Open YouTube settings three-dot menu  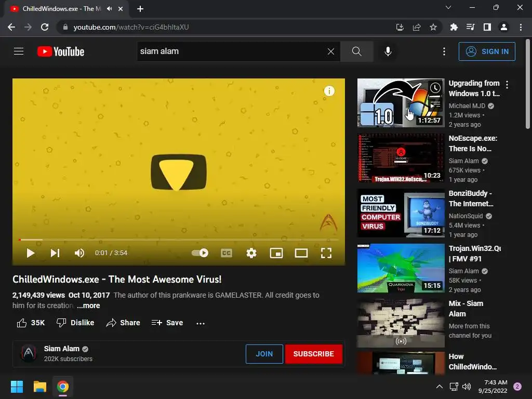coord(444,51)
